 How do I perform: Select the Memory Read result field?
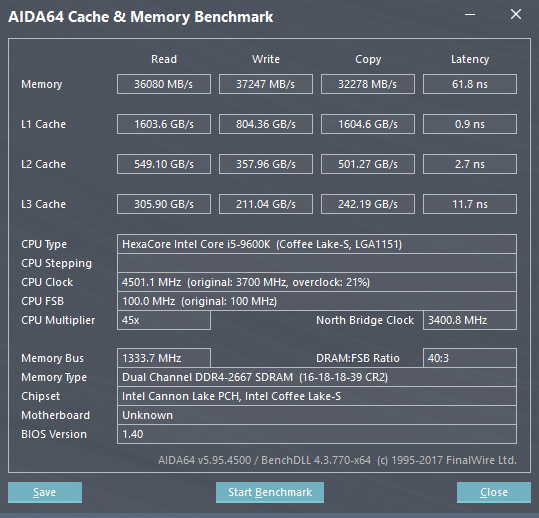coord(164,84)
